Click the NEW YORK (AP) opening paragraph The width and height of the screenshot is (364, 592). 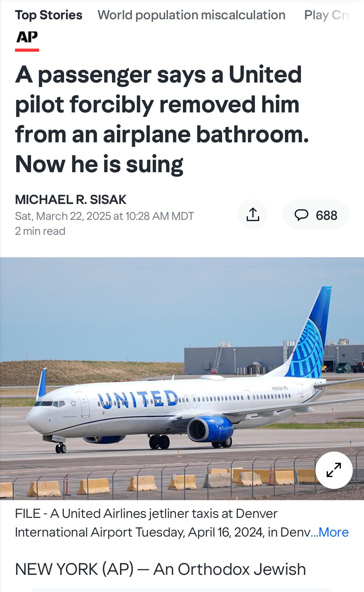tap(160, 569)
